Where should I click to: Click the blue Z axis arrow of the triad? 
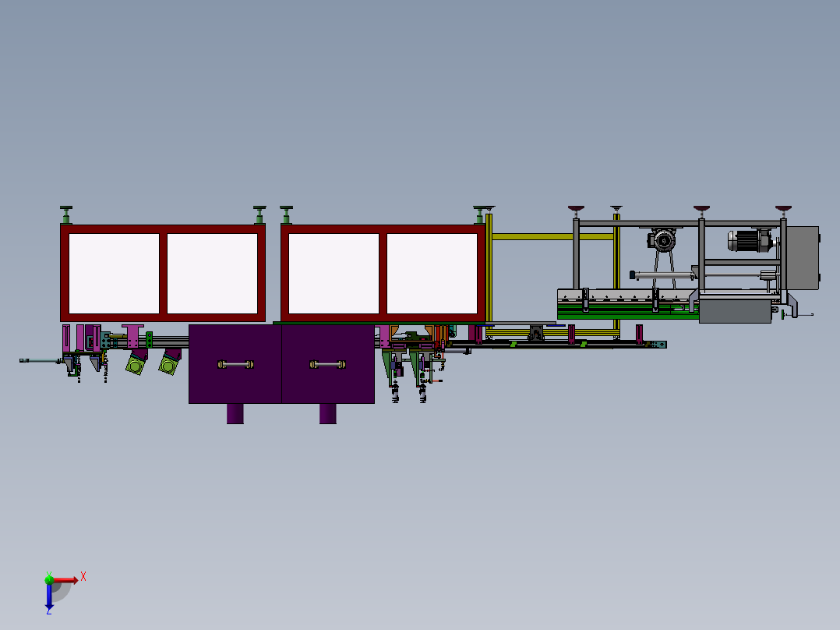(x=49, y=596)
